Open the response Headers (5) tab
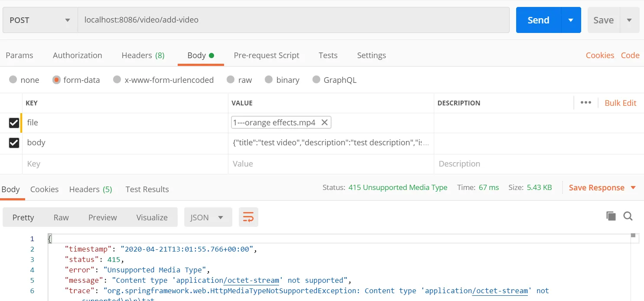This screenshot has height=301, width=644. pyautogui.click(x=91, y=189)
